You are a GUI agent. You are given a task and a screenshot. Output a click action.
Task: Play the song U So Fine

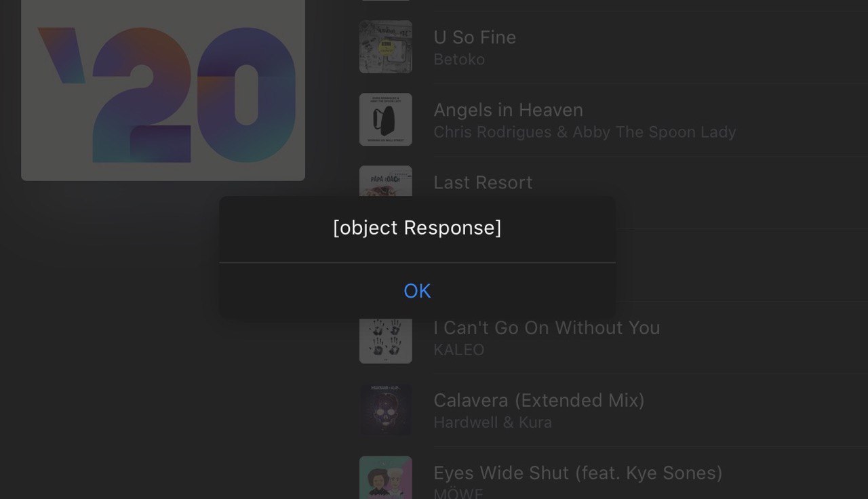(x=475, y=37)
